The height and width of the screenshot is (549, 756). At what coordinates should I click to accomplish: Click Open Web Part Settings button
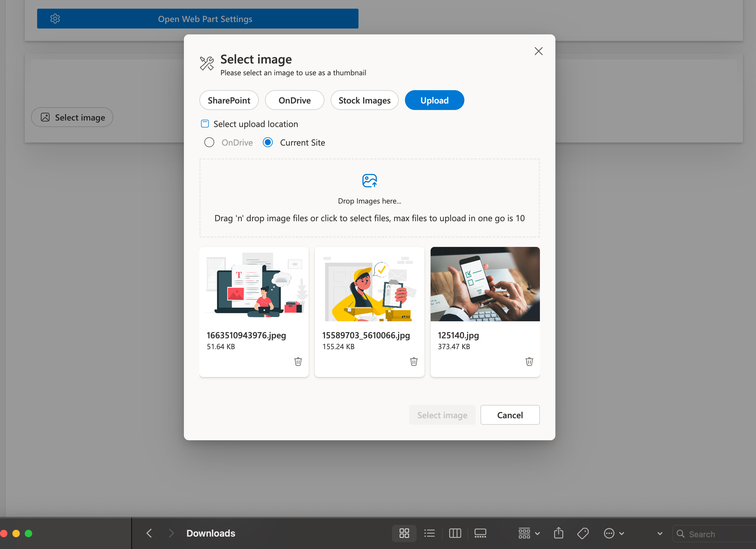pyautogui.click(x=198, y=19)
